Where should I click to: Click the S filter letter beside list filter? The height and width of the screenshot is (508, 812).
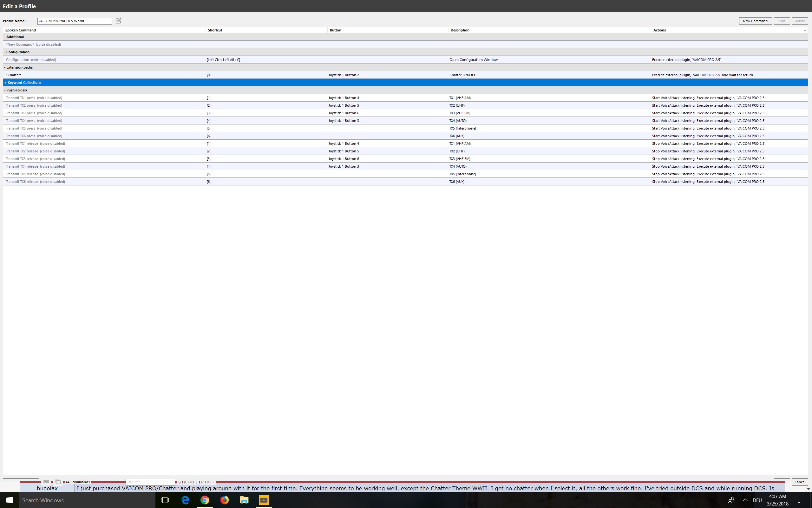coord(180,482)
